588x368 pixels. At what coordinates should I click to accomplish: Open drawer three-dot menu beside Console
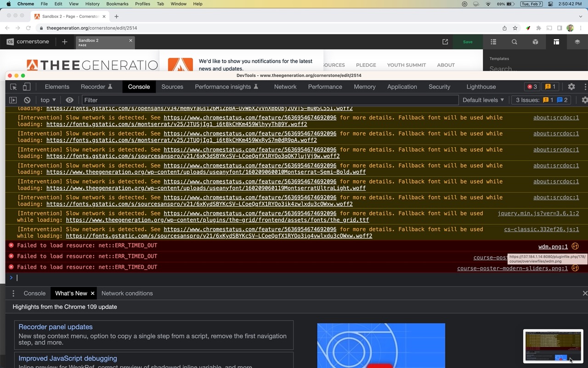(13, 293)
